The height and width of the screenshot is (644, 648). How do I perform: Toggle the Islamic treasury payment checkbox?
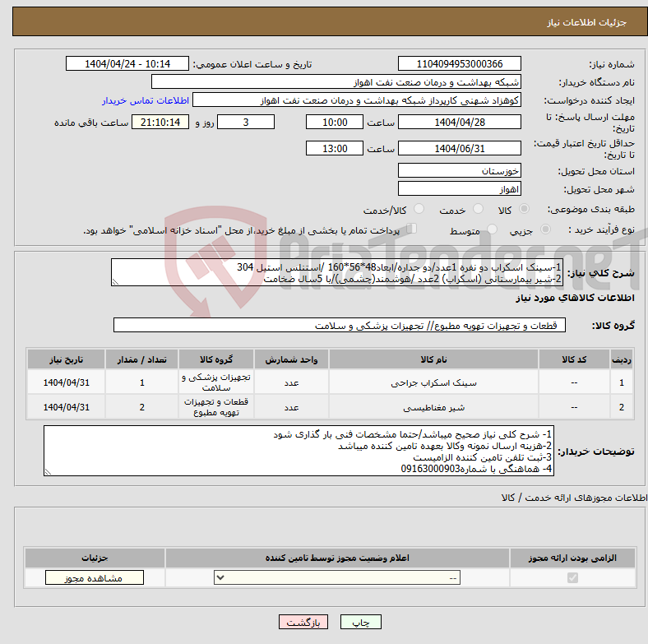[412, 229]
